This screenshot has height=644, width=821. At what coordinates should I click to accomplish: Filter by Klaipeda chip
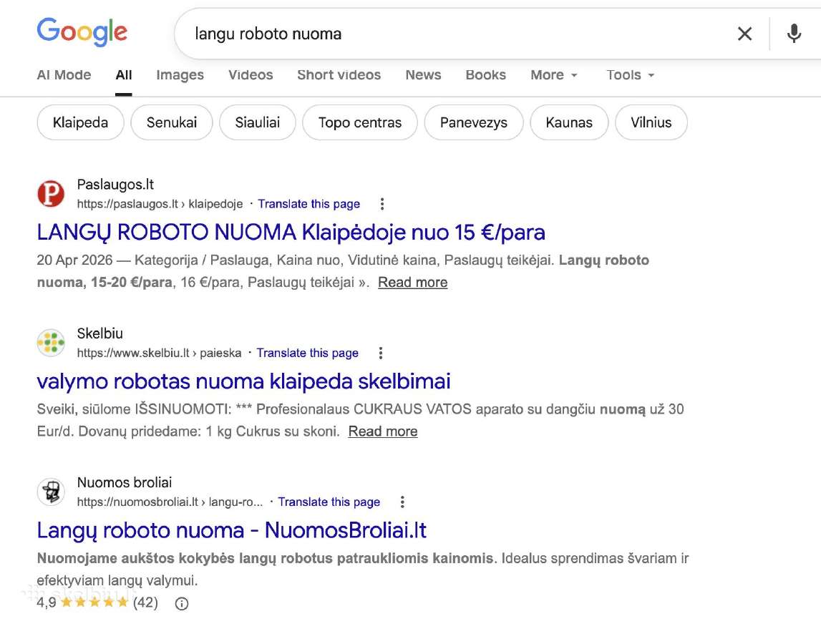[x=81, y=122]
